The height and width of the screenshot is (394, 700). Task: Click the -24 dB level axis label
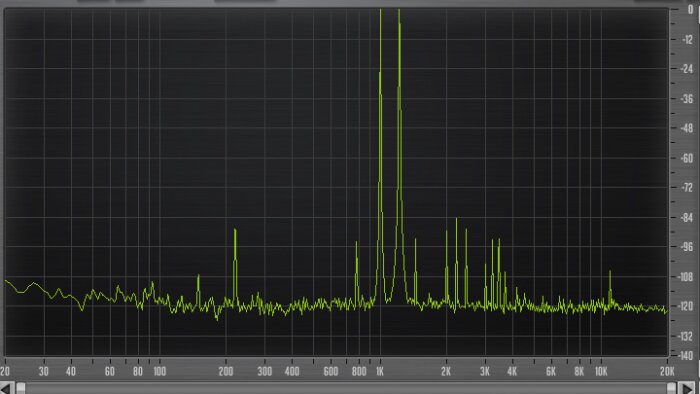[687, 69]
